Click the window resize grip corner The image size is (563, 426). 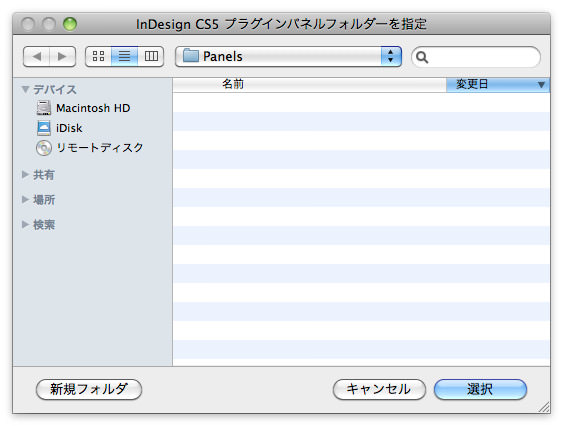(544, 407)
